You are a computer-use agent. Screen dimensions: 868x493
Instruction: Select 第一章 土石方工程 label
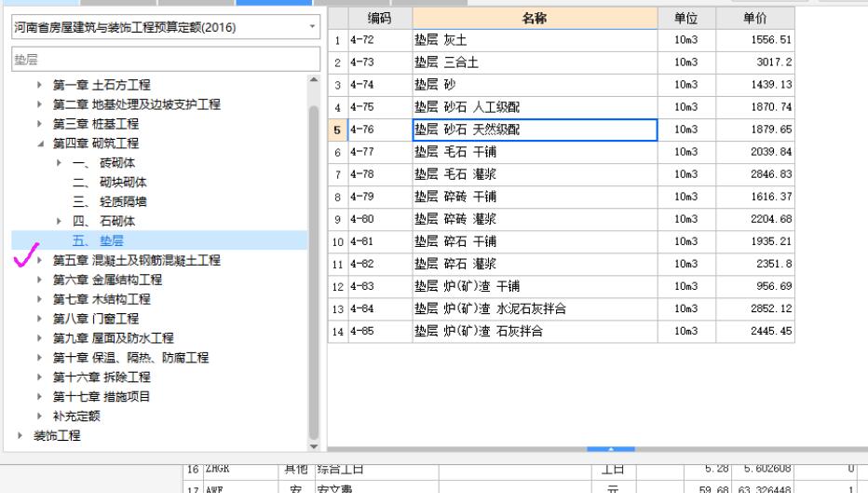[x=102, y=85]
